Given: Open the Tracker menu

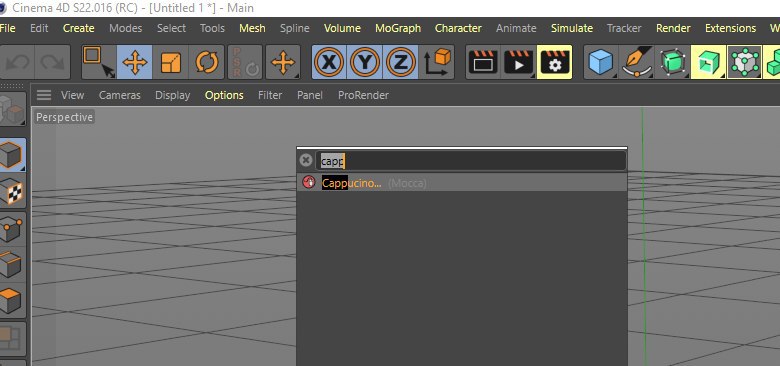Looking at the screenshot, I should (624, 28).
